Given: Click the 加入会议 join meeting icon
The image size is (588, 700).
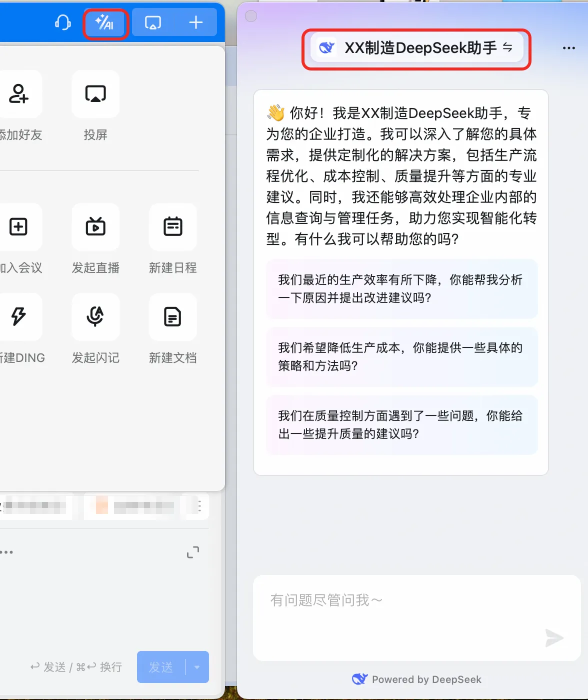Looking at the screenshot, I should (x=18, y=227).
